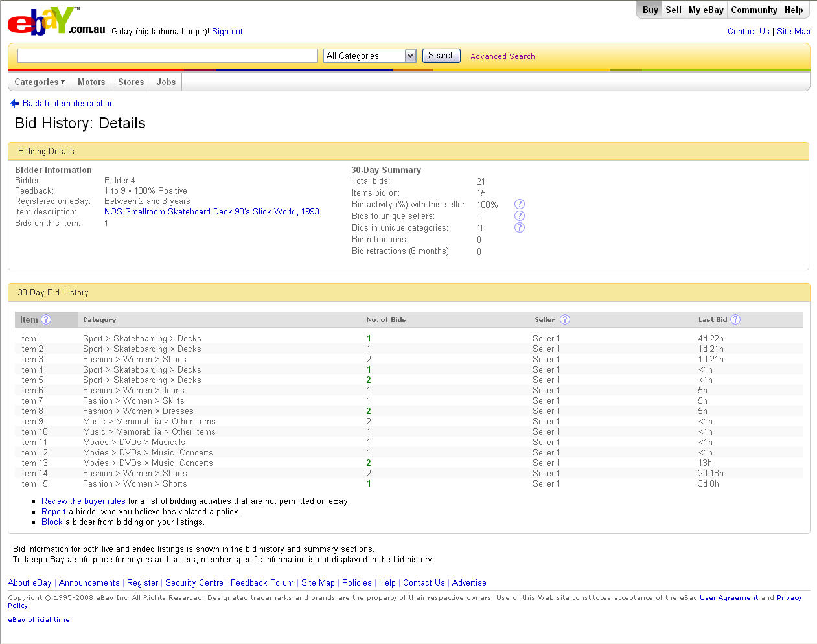The image size is (817, 644).
Task: Click the No. of Bids column header
Action: coord(386,320)
